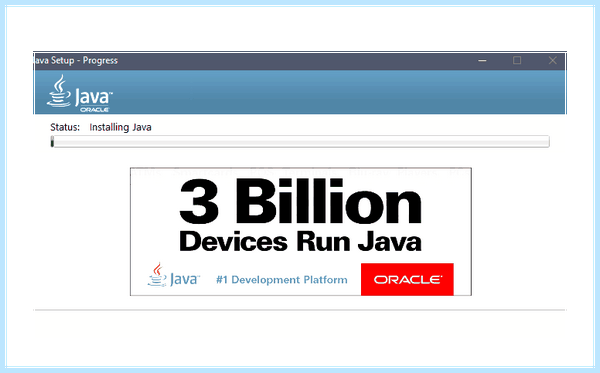Click the small Java logo in the ad banner
The width and height of the screenshot is (600, 373).
coord(173,275)
